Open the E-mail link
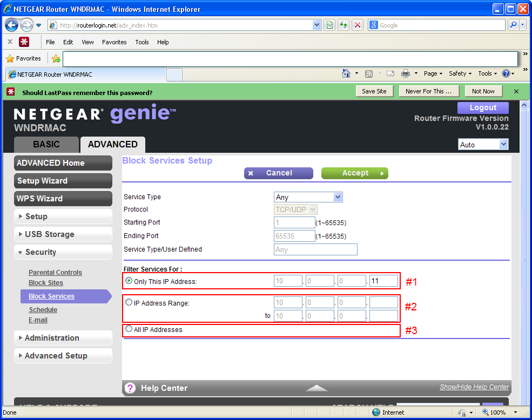This screenshot has height=420, width=532. (38, 320)
